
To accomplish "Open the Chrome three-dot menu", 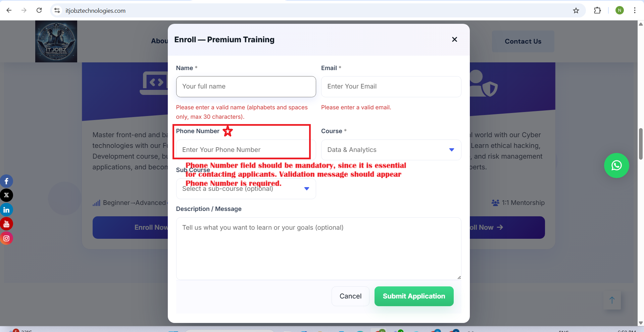I will coord(635,10).
